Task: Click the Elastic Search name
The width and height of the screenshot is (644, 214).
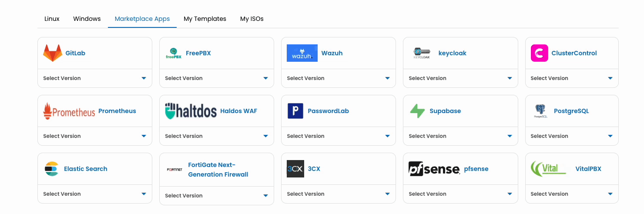Action: pos(86,169)
